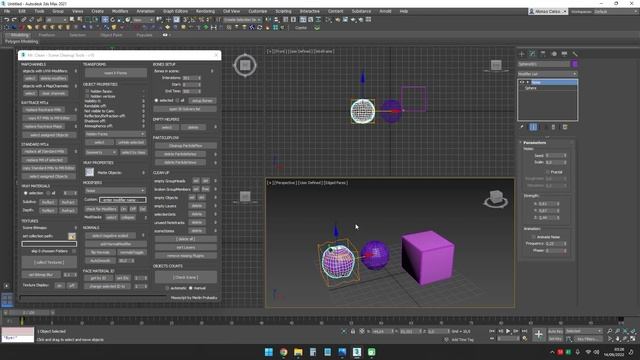Open the Noise modifier dropdown in Modifiers section
Viewport: 640px width, 360px height.
click(x=115, y=191)
